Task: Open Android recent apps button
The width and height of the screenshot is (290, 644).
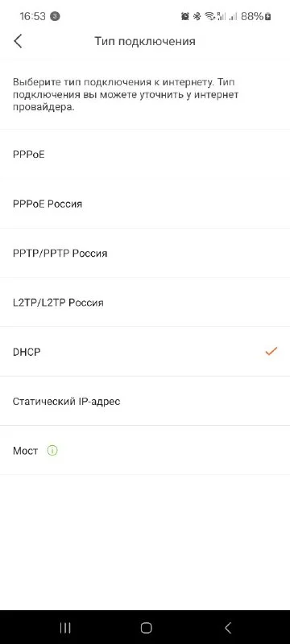Action: pos(65,628)
